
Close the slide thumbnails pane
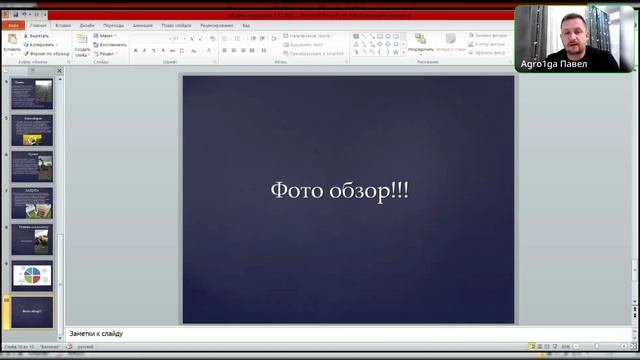point(59,71)
